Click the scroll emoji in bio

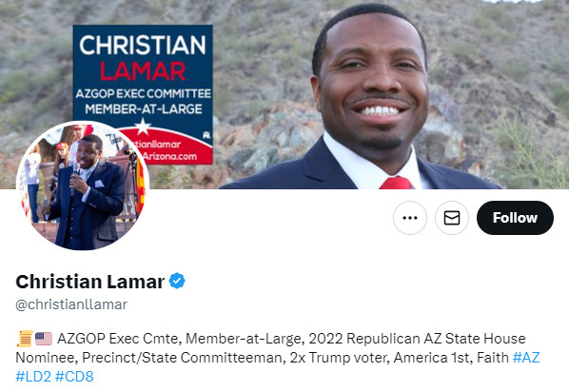(25, 339)
